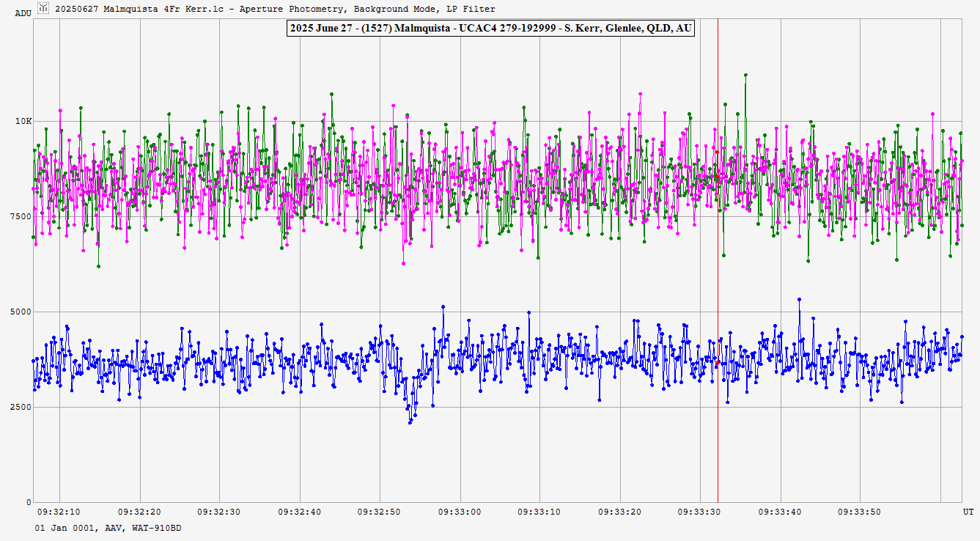Click the 09:32:10 time label
The width and height of the screenshot is (980, 541).
point(59,512)
